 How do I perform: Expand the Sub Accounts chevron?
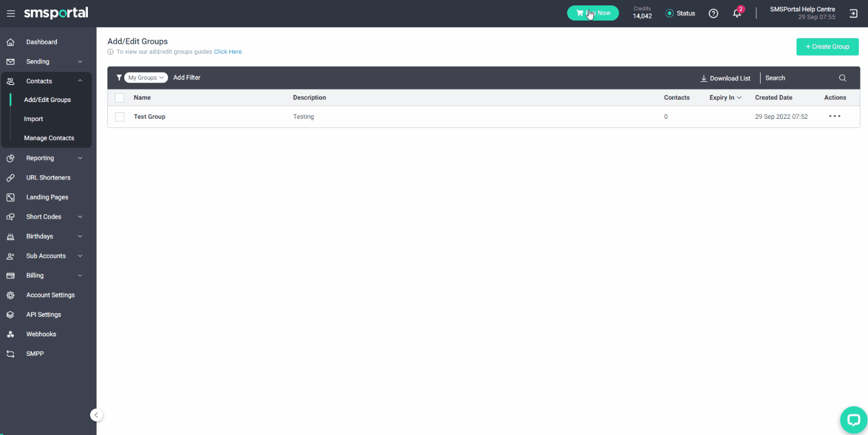[x=80, y=256]
